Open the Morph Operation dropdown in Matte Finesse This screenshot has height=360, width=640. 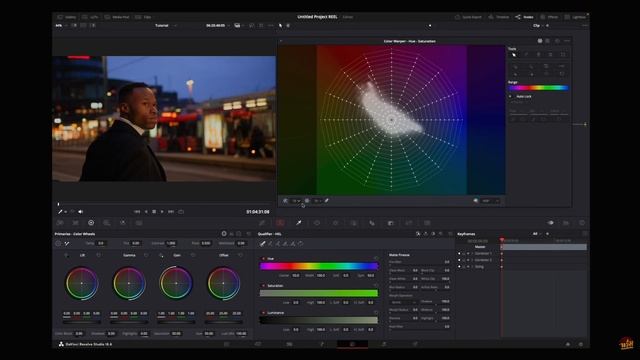coord(403,302)
